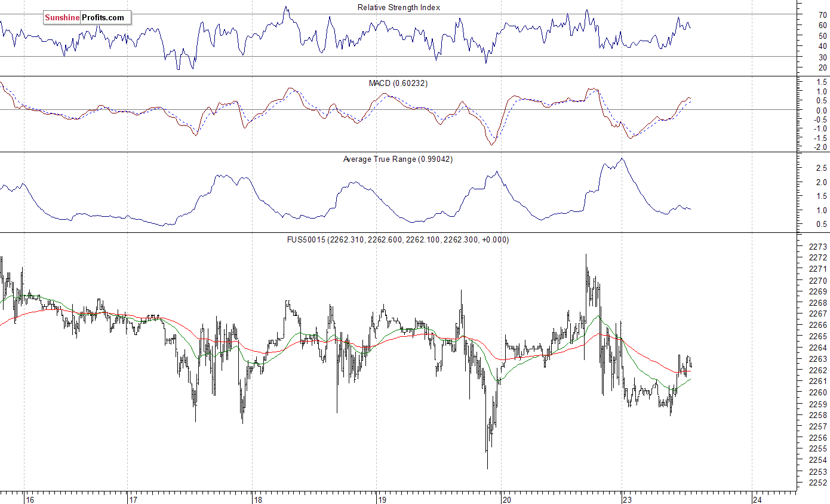Select the 2257 price axis label

click(x=817, y=426)
